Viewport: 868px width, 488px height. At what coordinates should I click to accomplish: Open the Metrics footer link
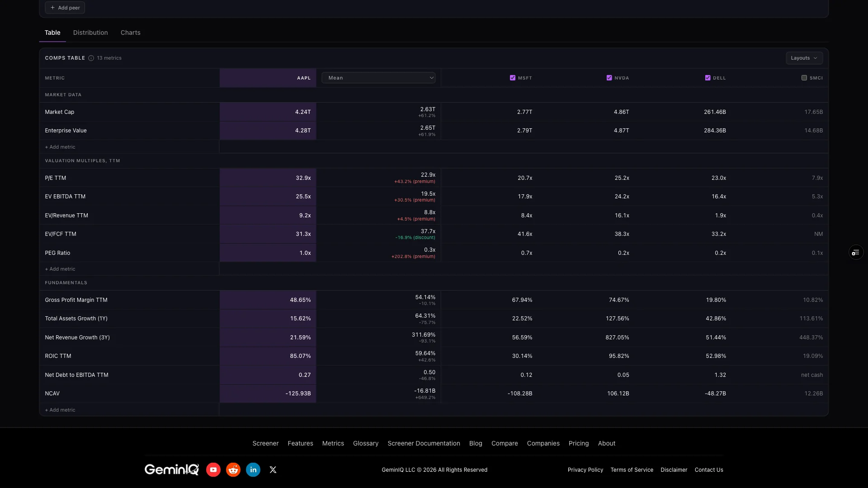tap(333, 443)
